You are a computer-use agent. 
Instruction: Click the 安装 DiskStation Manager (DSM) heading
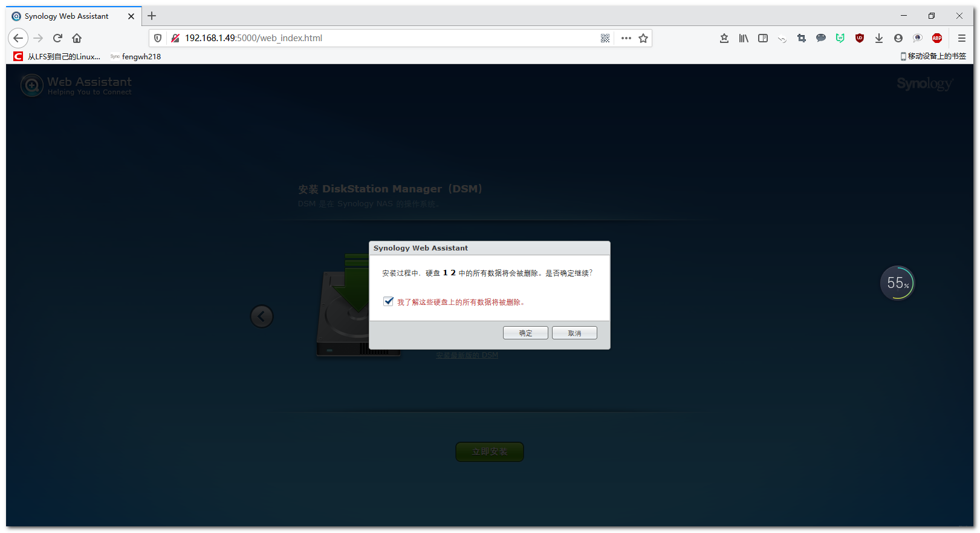390,189
